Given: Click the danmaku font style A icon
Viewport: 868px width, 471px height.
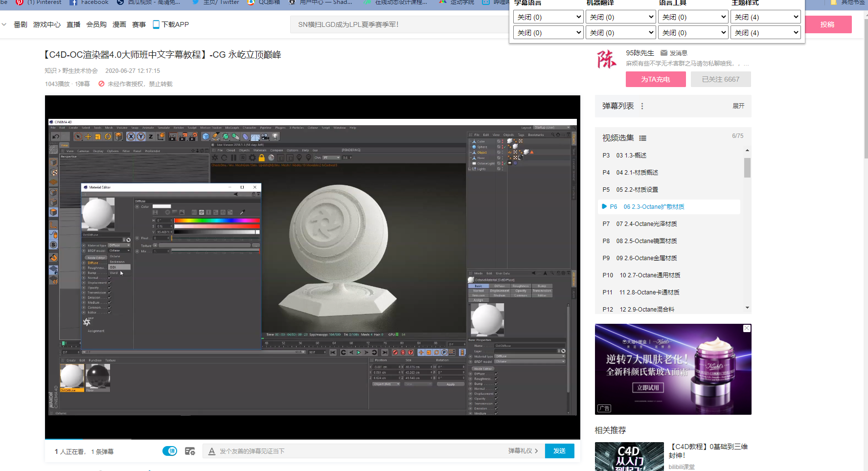Looking at the screenshot, I should coord(212,451).
